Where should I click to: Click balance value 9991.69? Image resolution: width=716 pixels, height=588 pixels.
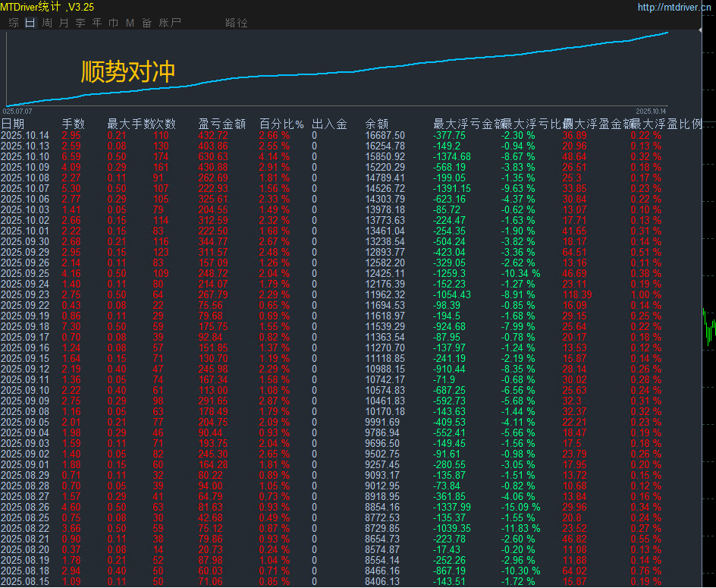(x=383, y=422)
